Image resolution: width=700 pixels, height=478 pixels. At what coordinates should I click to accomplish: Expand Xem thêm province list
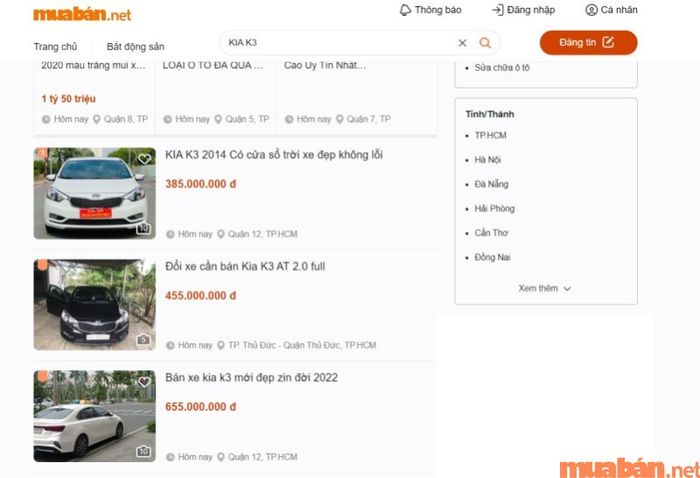[x=544, y=288]
